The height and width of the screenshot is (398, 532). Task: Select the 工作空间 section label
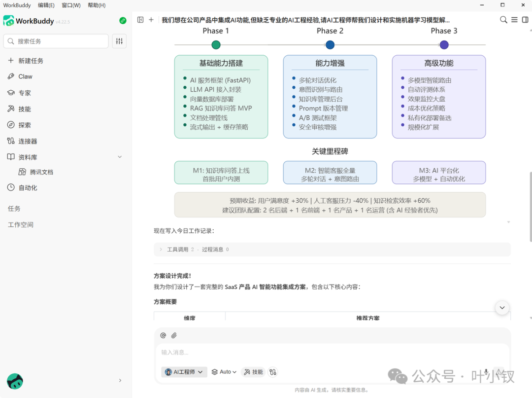21,225
